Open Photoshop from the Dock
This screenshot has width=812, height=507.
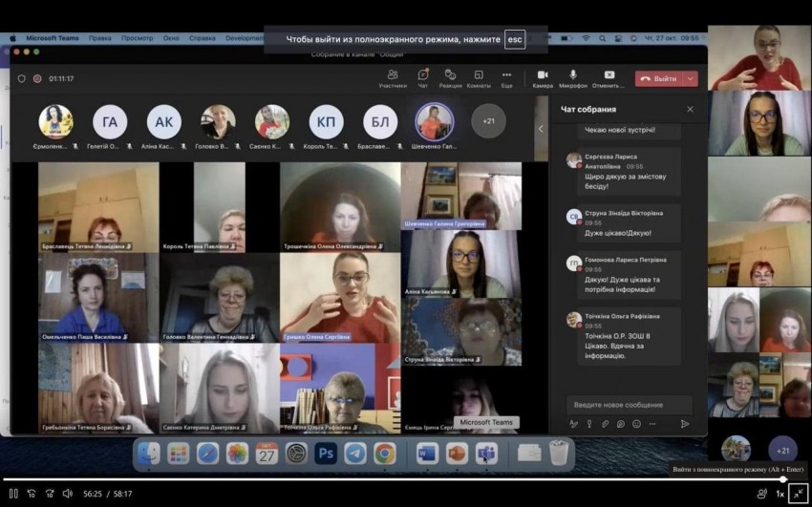pyautogui.click(x=326, y=454)
